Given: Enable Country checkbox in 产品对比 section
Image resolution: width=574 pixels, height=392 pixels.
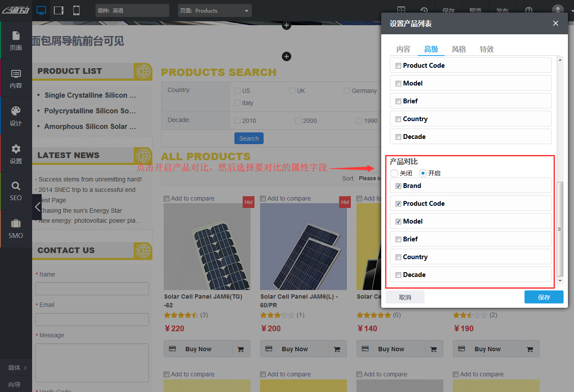Looking at the screenshot, I should coord(398,257).
